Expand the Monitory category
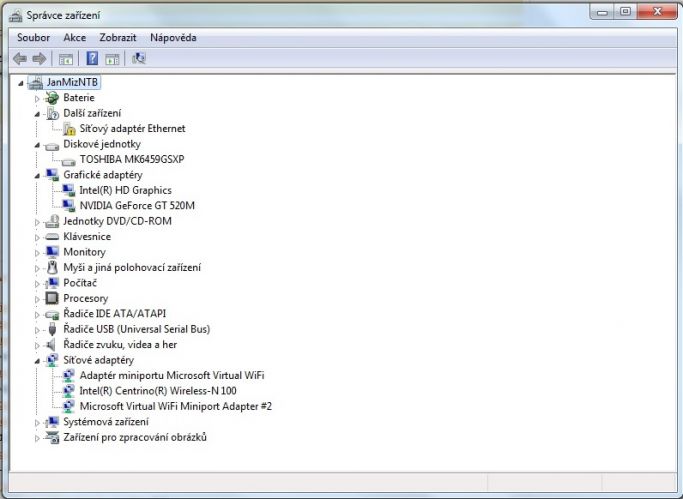The height and width of the screenshot is (499, 683). point(37,253)
